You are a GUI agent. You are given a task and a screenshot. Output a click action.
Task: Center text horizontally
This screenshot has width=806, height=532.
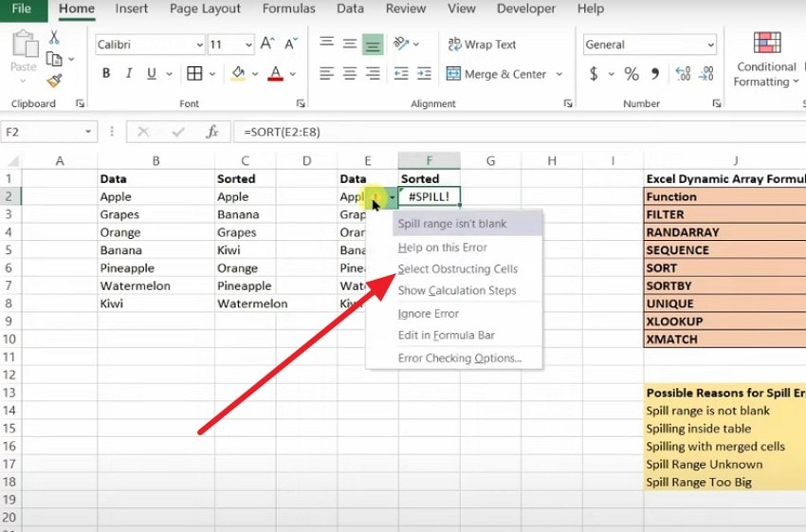(350, 74)
